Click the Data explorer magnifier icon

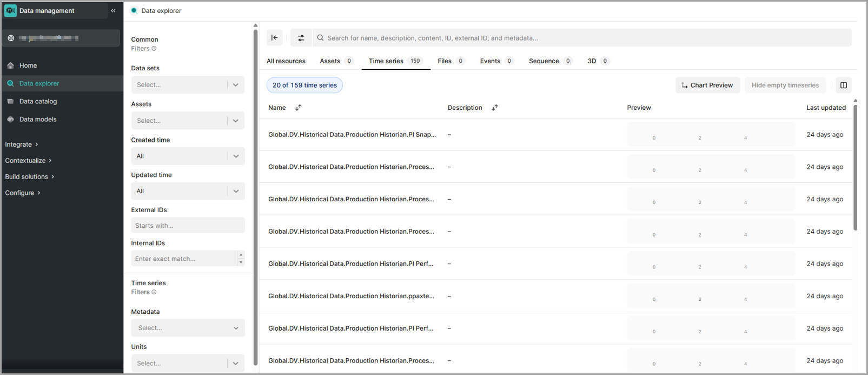click(x=10, y=83)
